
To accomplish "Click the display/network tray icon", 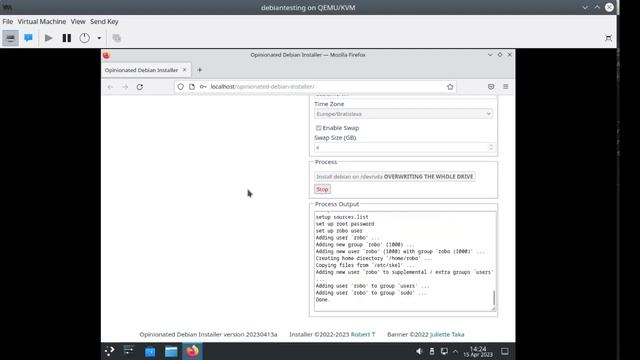I will pos(444,351).
